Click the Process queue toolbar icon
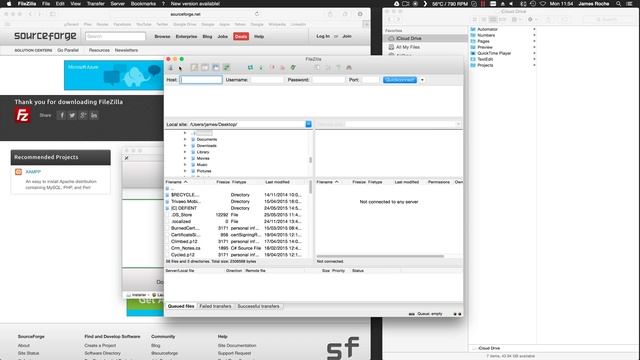Viewport: 640px width, 360px height. click(261, 68)
